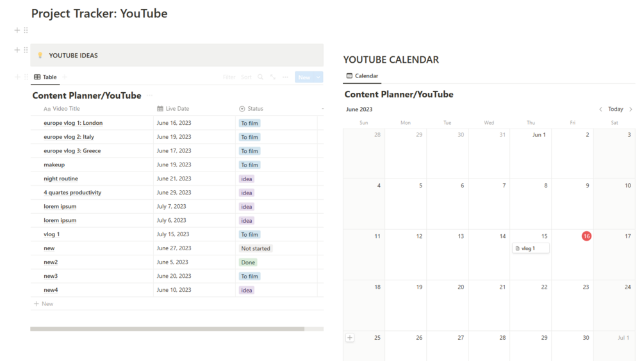Viewport: 644px width, 361px height.
Task: Open the "vlog 1" table row title
Action: point(52,234)
